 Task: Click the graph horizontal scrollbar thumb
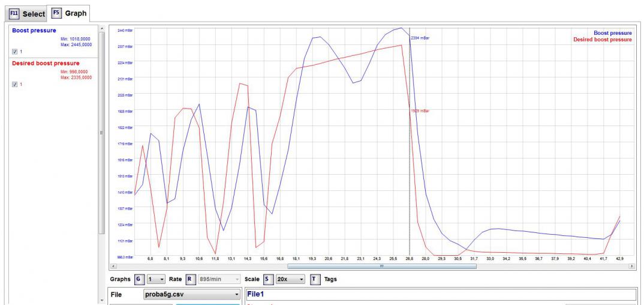click(x=381, y=267)
